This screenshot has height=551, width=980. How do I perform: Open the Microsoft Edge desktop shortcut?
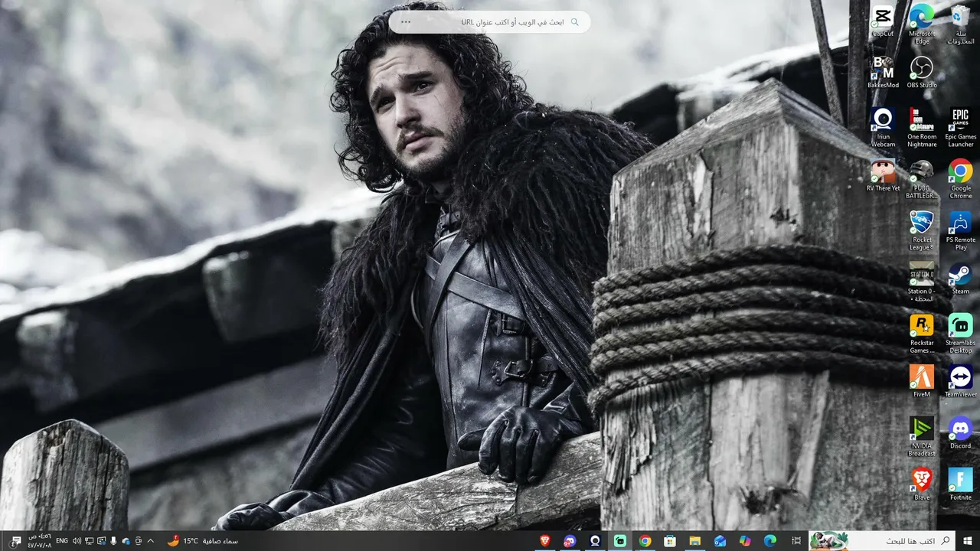click(x=922, y=24)
